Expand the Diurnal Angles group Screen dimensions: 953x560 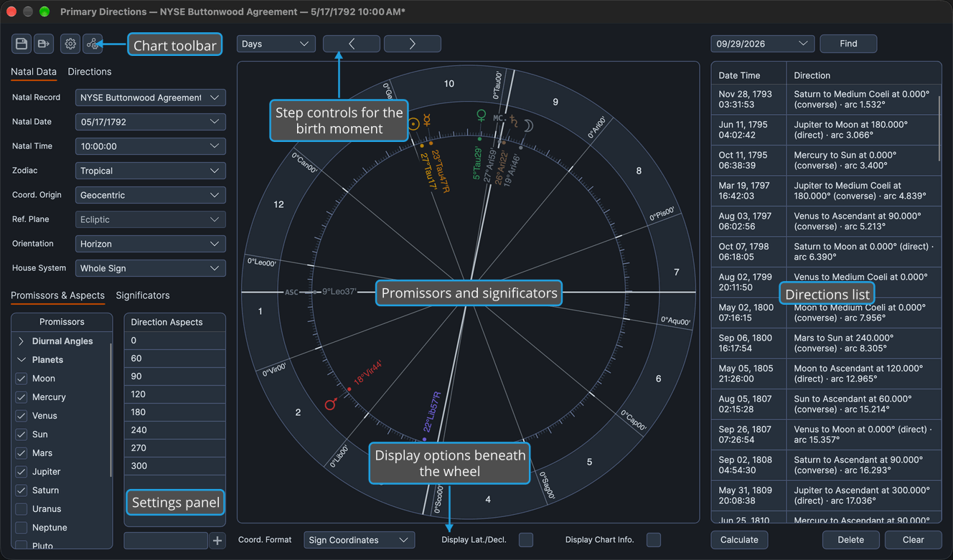click(21, 341)
